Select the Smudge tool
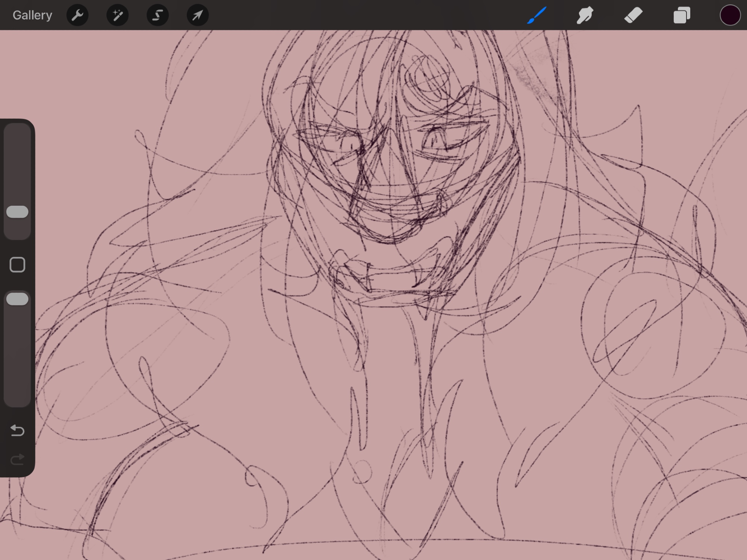This screenshot has width=747, height=560. click(585, 15)
